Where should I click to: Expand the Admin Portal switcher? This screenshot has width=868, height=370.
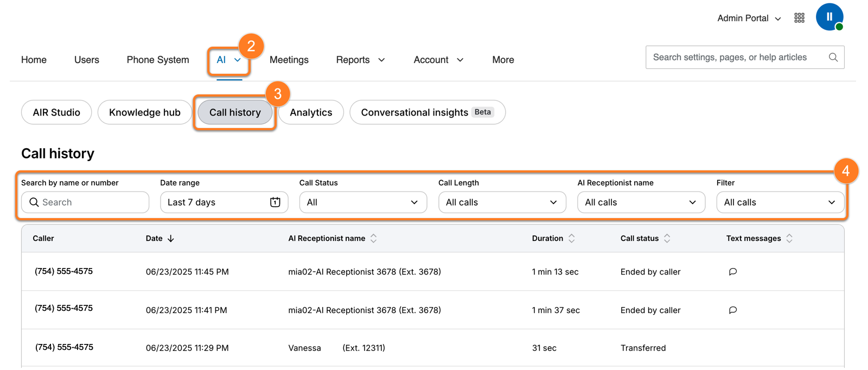[x=749, y=18]
